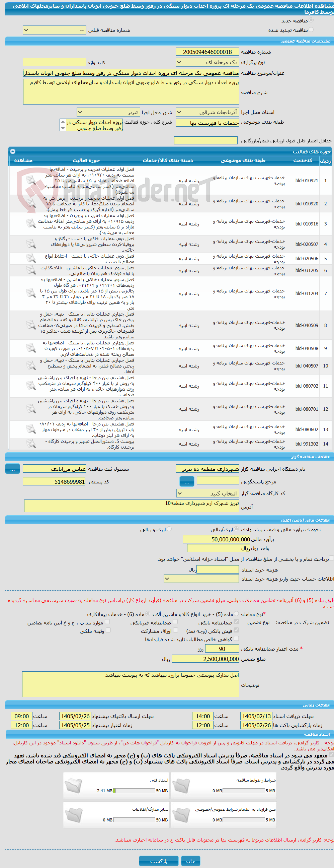Click the ellipsis button beside مرجع پاسخگویی
The height and width of the screenshot is (868, 334).
click(x=187, y=481)
